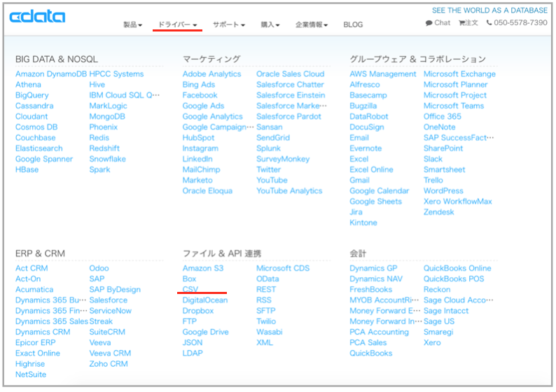Go to the MongoDB driver page
Viewport: 556px width, 392px height.
107,116
